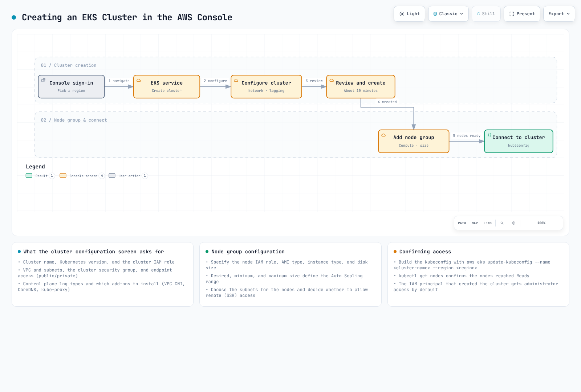Open the Classic style dropdown
581x392 pixels.
(x=448, y=14)
